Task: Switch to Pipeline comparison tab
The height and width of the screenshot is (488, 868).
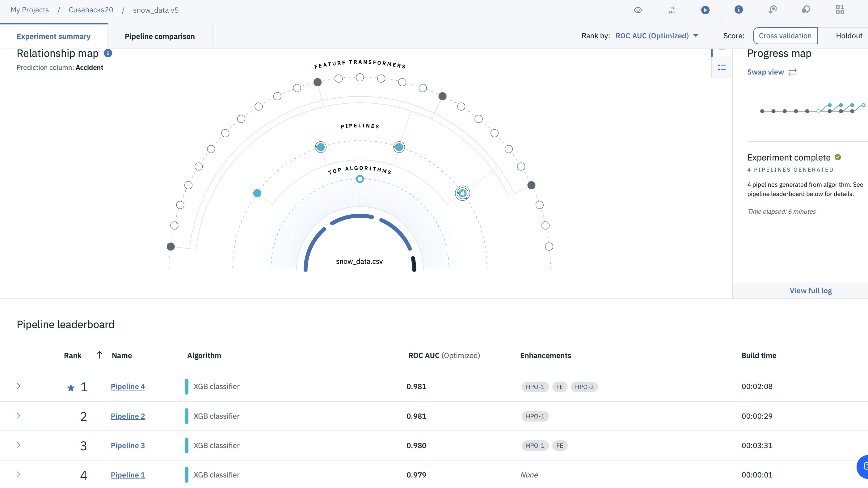Action: click(x=160, y=36)
